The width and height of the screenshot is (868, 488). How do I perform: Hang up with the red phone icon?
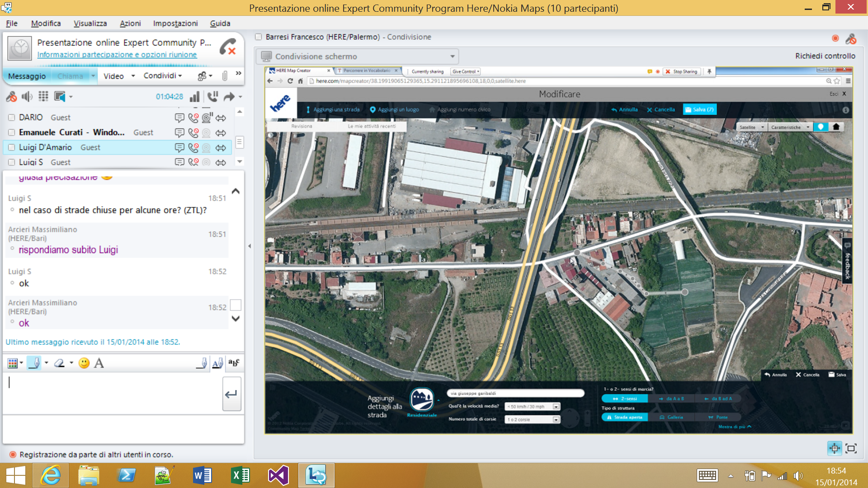228,47
